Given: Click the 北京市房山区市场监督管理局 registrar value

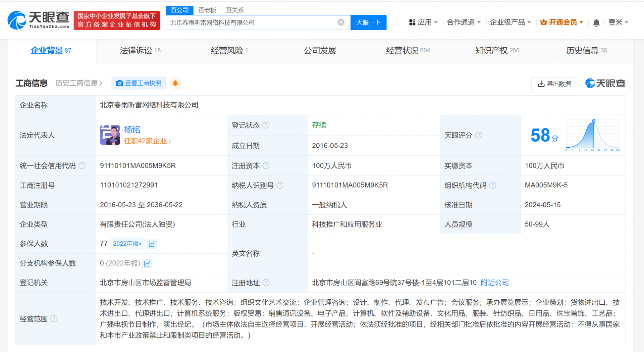Looking at the screenshot, I should pos(146,283).
